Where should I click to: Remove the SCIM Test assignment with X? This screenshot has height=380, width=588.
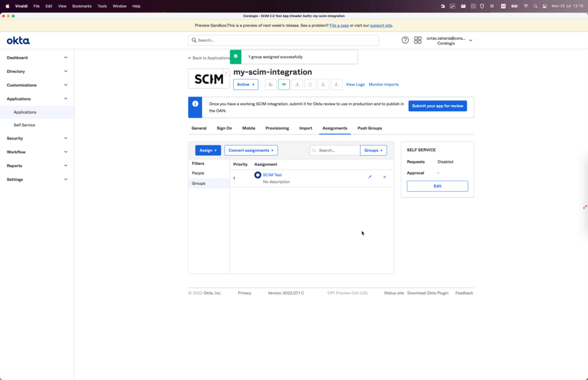384,177
